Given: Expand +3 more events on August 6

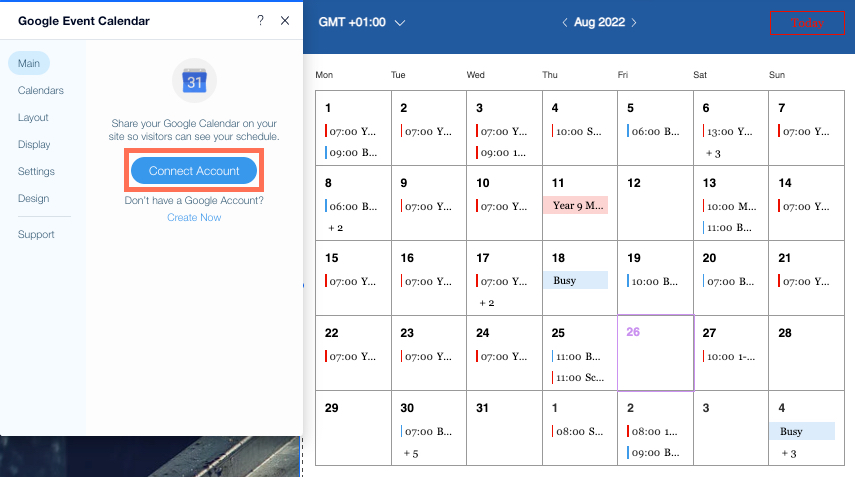Looking at the screenshot, I should tap(713, 154).
